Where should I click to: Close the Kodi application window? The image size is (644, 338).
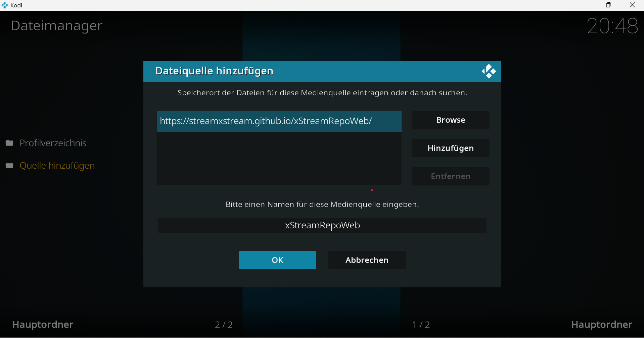click(x=632, y=5)
